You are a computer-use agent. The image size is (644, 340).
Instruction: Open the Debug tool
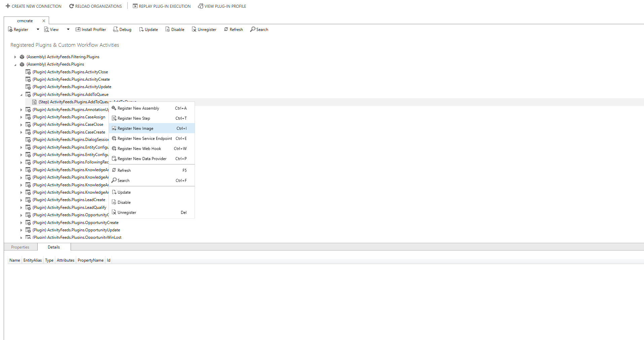(x=116, y=29)
